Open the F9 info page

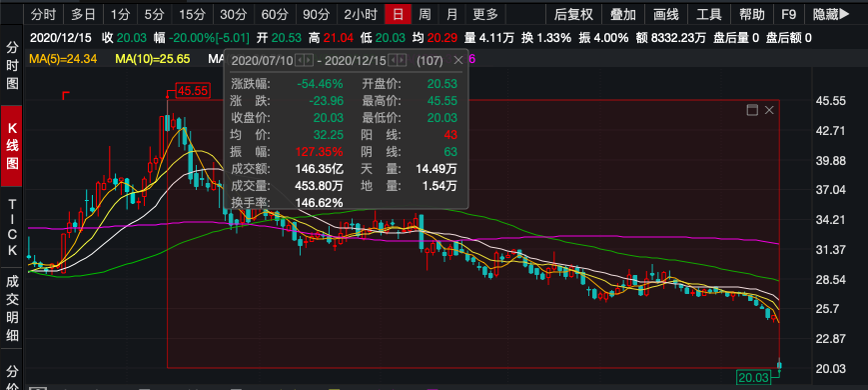click(789, 14)
